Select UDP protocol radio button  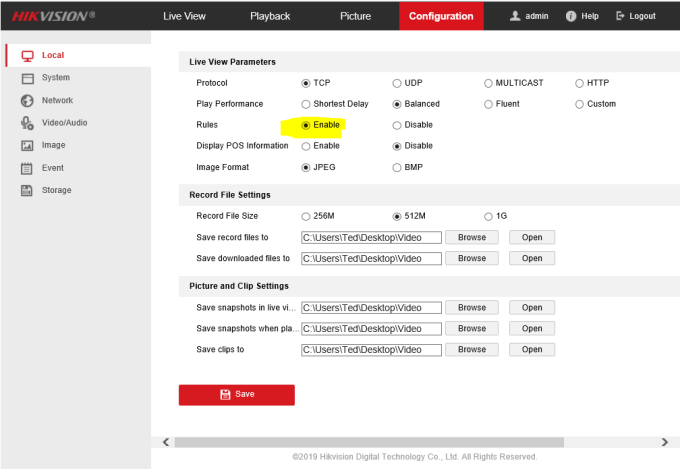(397, 83)
